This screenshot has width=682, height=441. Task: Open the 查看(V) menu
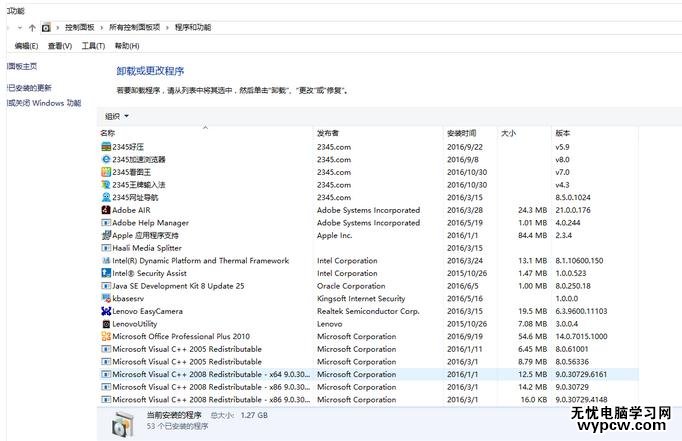(60, 46)
